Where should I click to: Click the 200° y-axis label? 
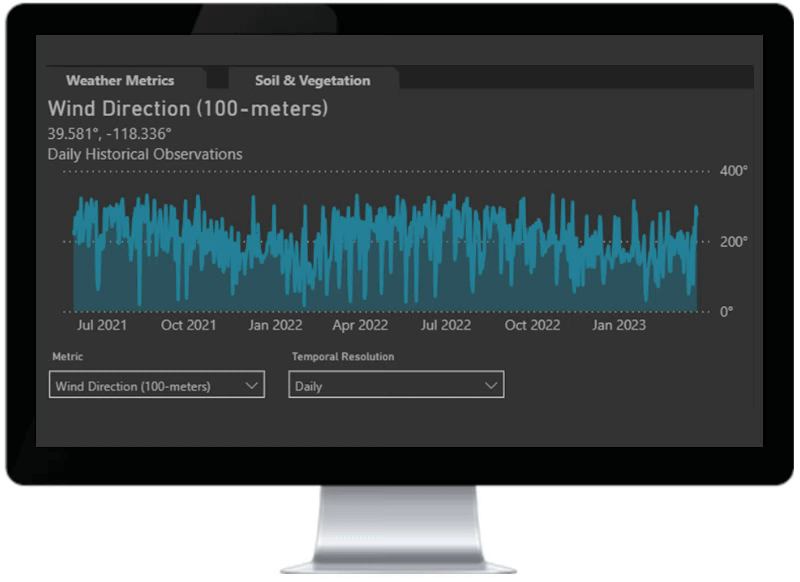[x=734, y=241]
